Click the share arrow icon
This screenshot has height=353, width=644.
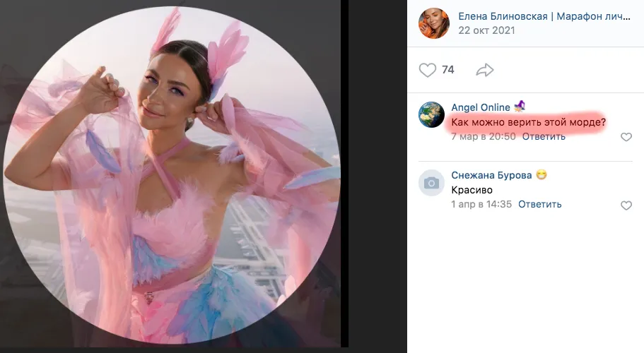click(x=485, y=70)
